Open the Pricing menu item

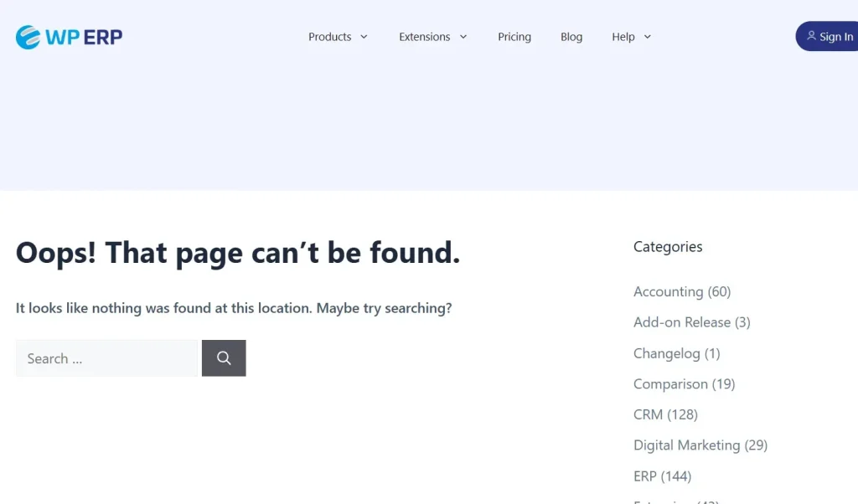[514, 37]
